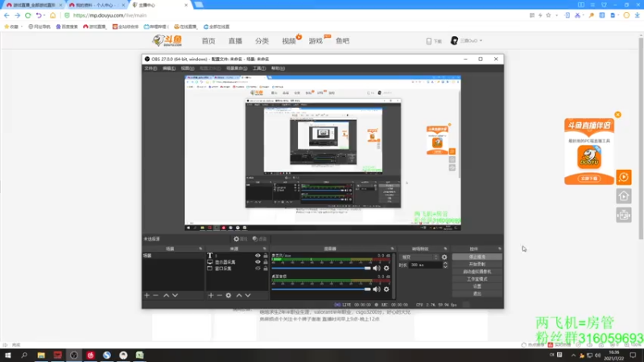Screen dimensions: 644x362
Task: Click the source Properties gear button above the docks
Action: [x=241, y=239]
